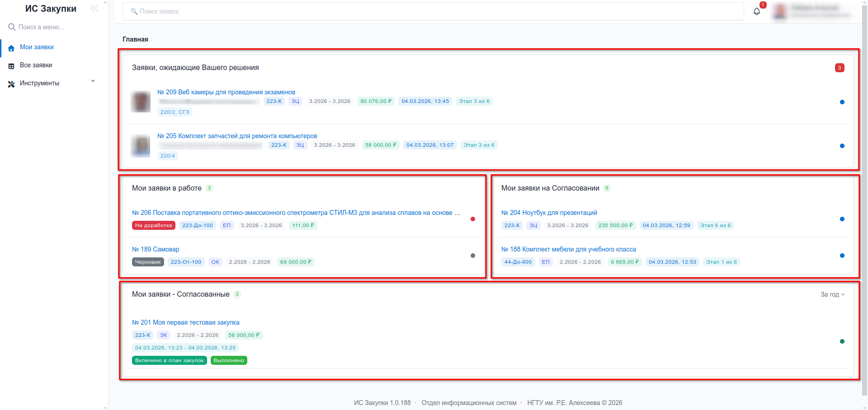Click the red status dot for request № 206
Image resolution: width=868 pixels, height=410 pixels.
[x=473, y=219]
